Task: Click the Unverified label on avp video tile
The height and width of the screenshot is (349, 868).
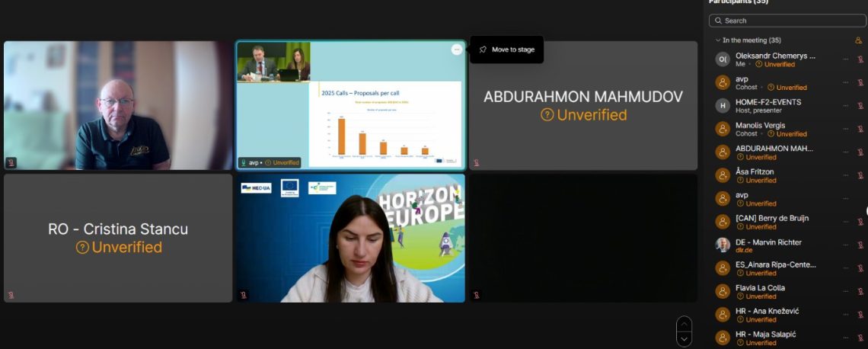Action: tap(286, 162)
